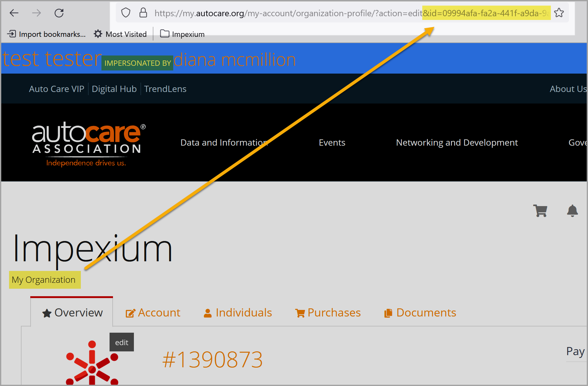Open the Auto Care VIP link
The height and width of the screenshot is (386, 588).
tap(56, 89)
